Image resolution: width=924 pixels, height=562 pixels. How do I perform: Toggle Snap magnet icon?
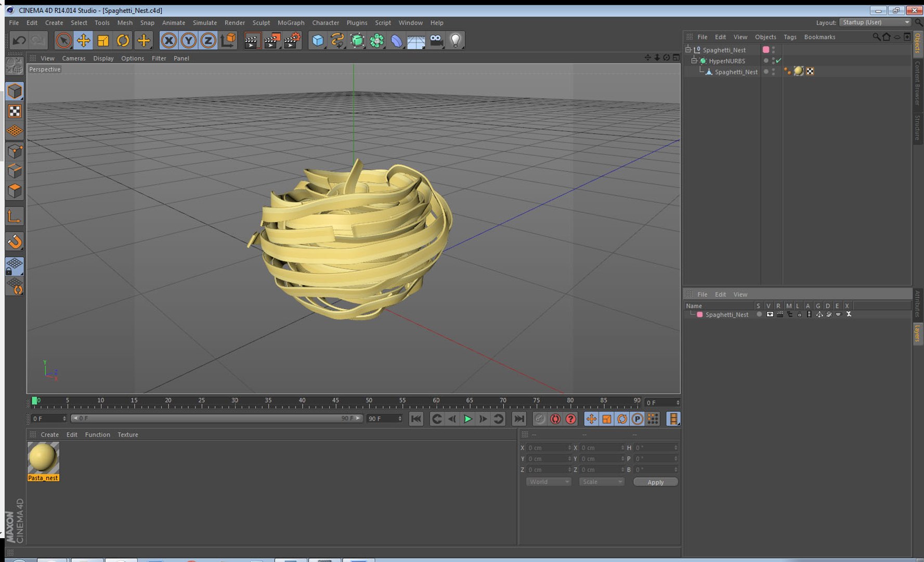(x=15, y=241)
